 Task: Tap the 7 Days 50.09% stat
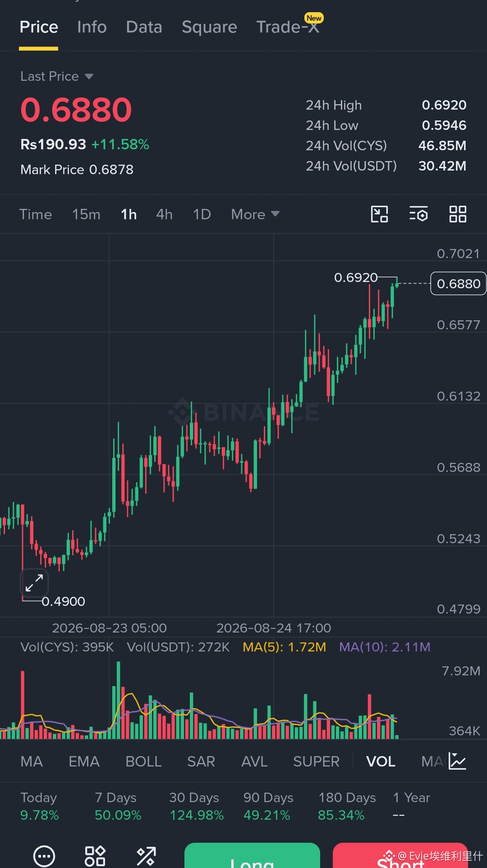(118, 806)
